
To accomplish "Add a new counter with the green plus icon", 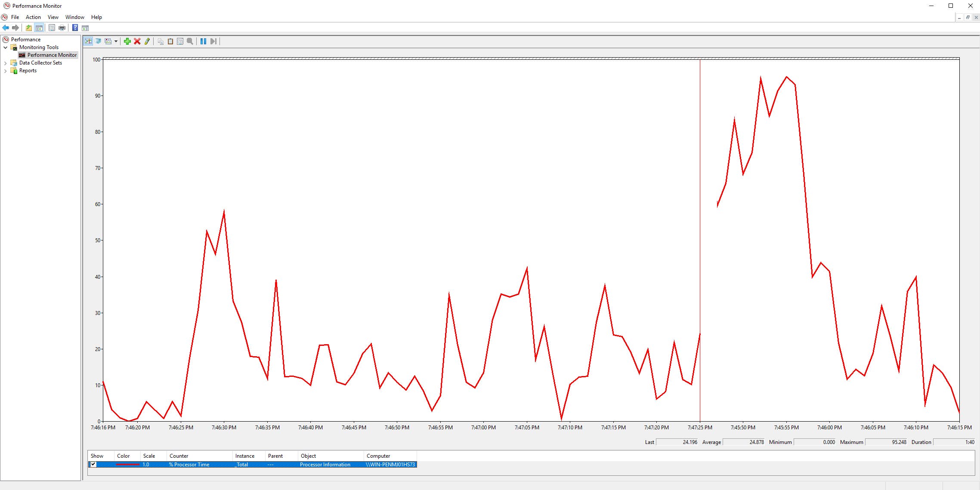I will tap(127, 41).
